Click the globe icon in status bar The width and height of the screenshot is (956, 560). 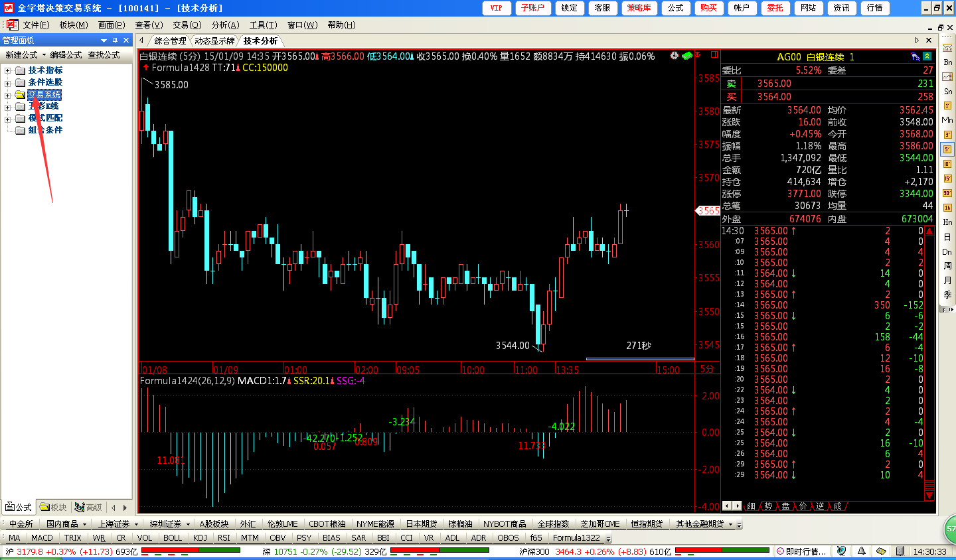pos(841,551)
